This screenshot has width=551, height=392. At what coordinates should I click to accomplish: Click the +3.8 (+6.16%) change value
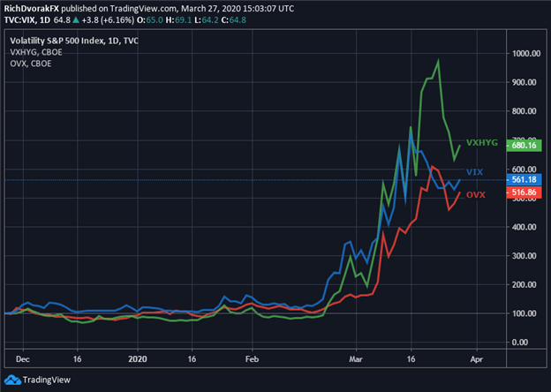point(108,20)
